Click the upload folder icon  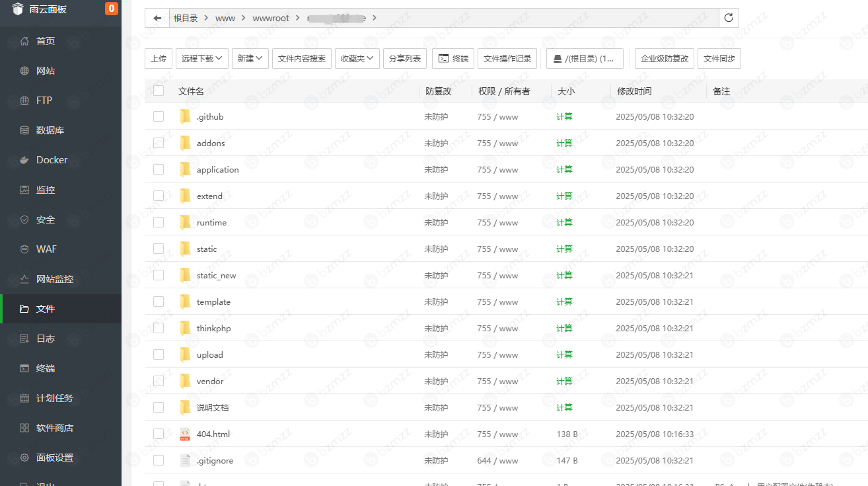pos(185,354)
